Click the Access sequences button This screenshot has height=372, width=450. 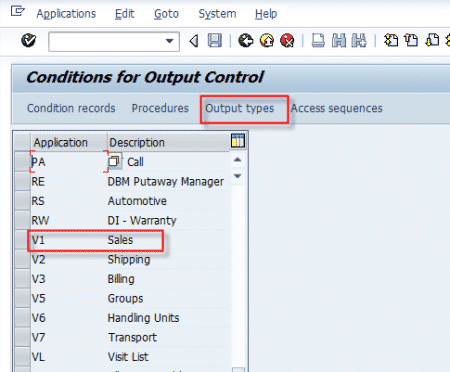(x=337, y=108)
